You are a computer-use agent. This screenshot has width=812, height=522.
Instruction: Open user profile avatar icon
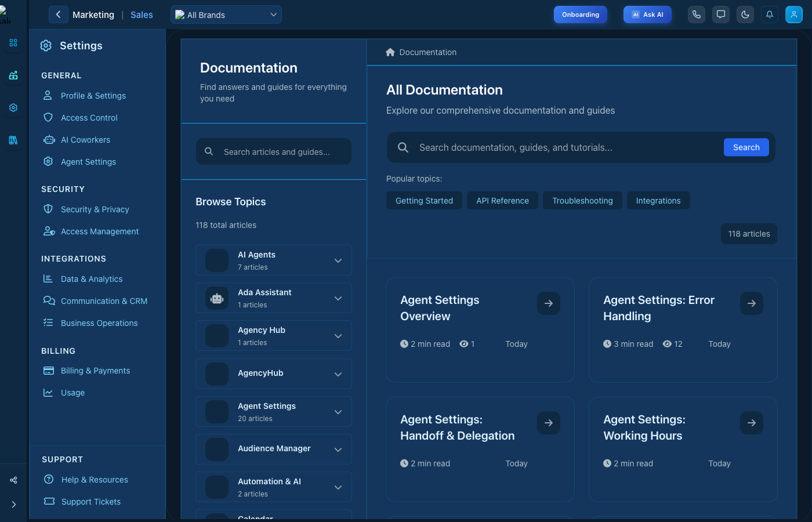coord(794,14)
